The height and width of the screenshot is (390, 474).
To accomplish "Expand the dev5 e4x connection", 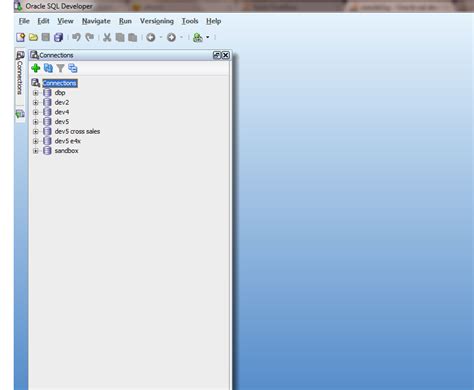I will point(36,141).
